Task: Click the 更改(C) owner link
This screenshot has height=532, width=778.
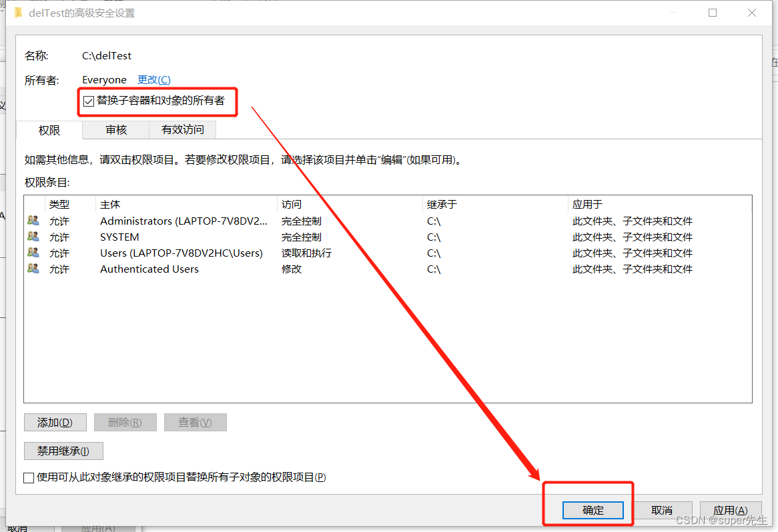Action: [x=154, y=80]
